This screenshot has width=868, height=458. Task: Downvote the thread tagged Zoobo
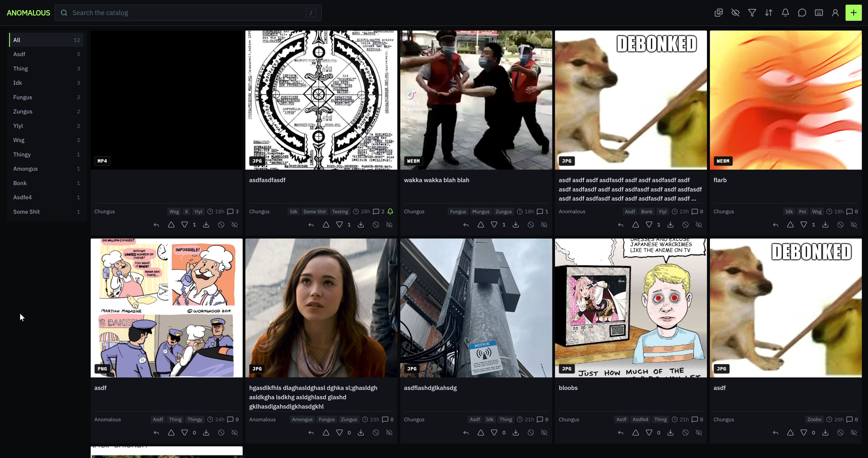pyautogui.click(x=804, y=432)
